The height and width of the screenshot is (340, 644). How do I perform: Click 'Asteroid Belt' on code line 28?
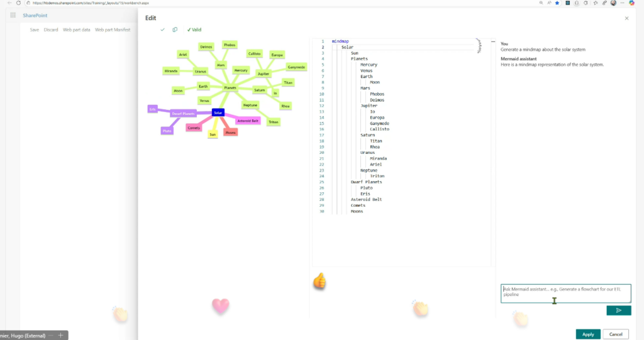click(367, 199)
